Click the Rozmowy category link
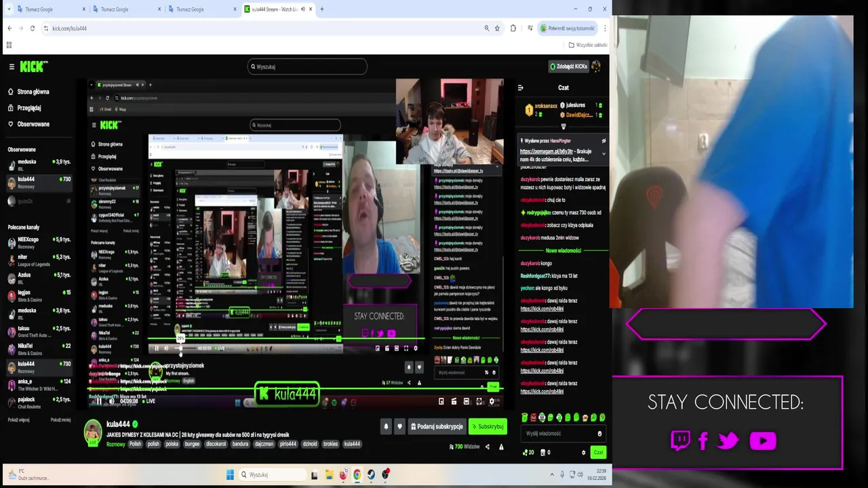 coord(115,444)
